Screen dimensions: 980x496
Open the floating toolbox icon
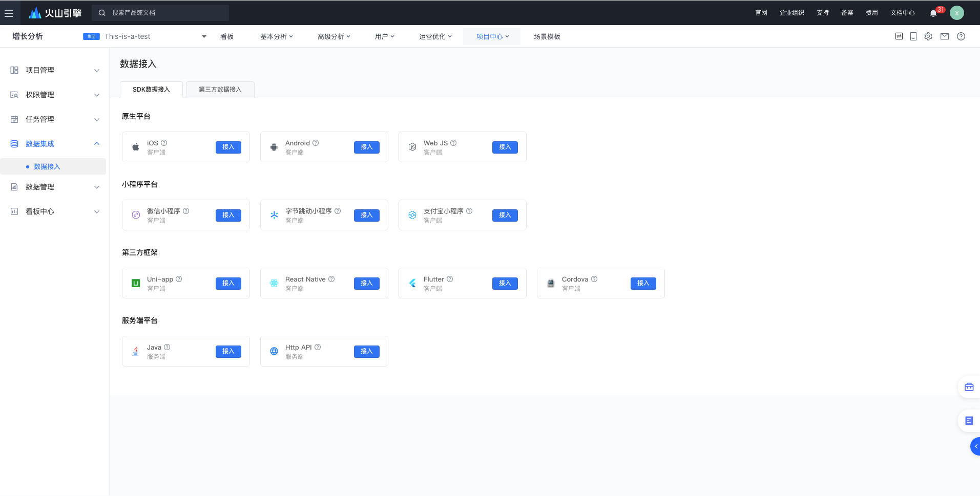click(969, 387)
